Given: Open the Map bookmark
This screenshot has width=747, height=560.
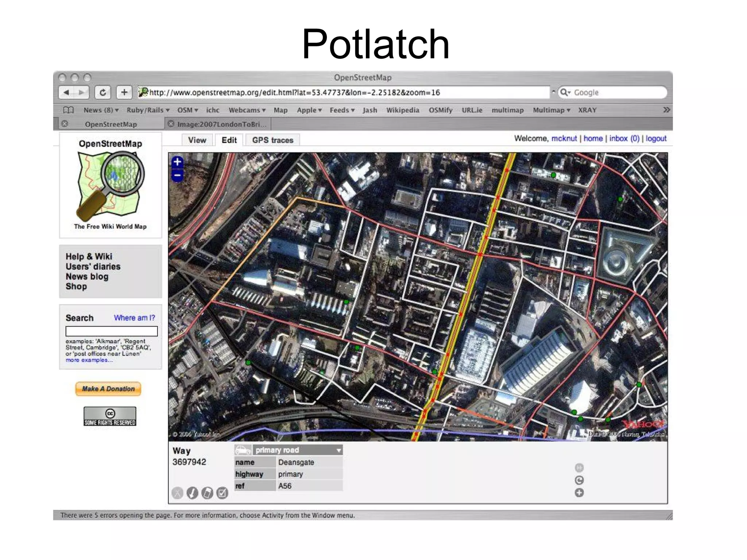Looking at the screenshot, I should (280, 110).
